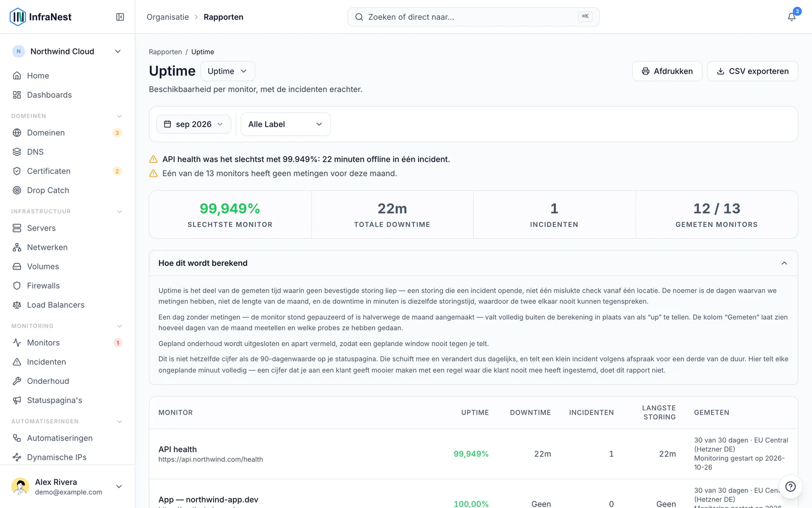
Task: Collapse the Monitoring sidebar section
Action: tap(120, 326)
